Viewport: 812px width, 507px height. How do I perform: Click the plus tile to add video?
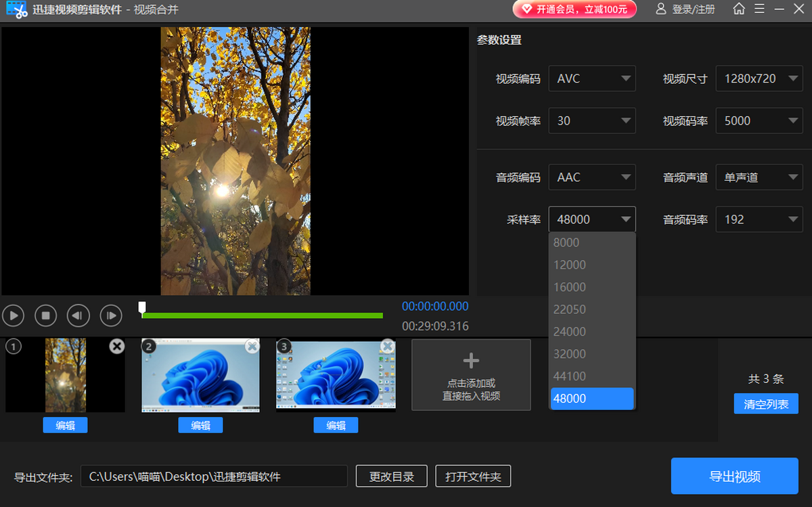(x=471, y=375)
